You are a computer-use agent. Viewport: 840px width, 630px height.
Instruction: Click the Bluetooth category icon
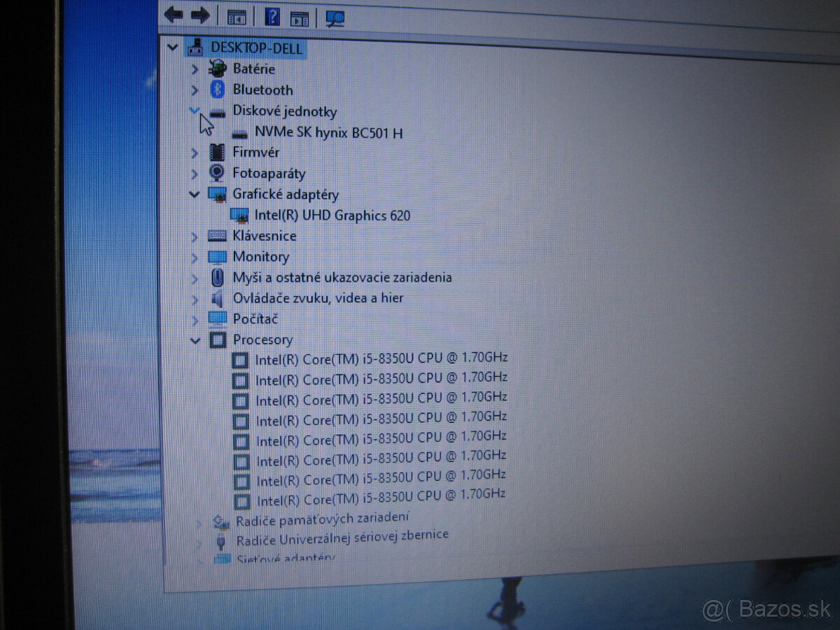pyautogui.click(x=217, y=90)
